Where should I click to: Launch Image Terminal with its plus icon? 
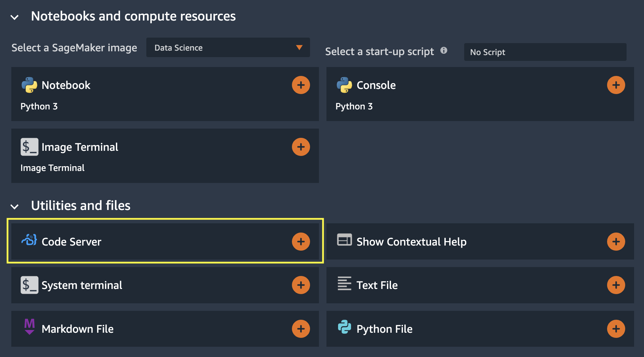[301, 147]
